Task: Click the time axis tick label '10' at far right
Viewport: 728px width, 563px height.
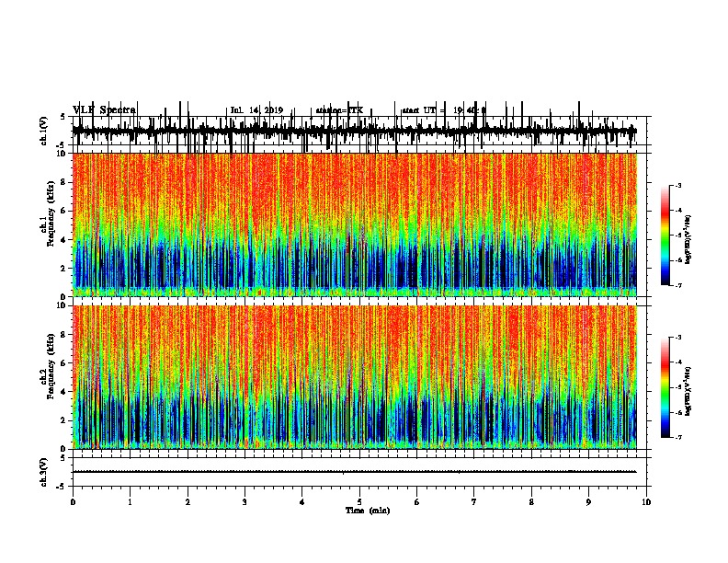Action: [x=646, y=502]
